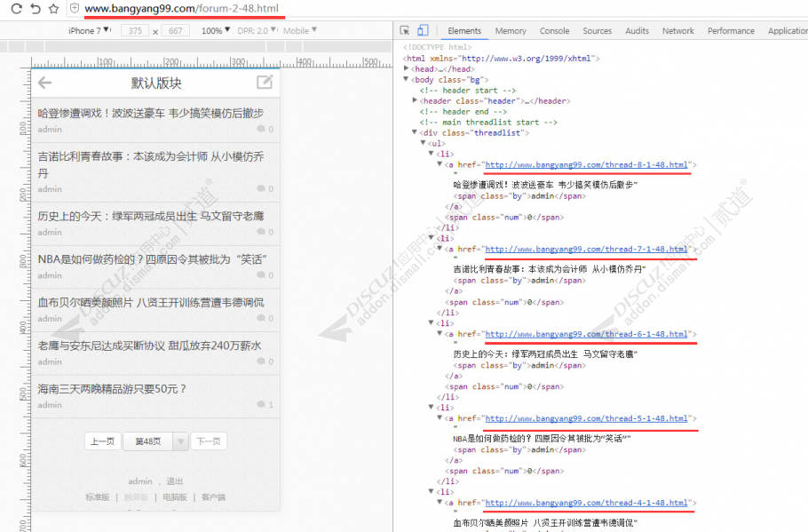Click the back arrow in forum header
808x532 pixels.
44,83
